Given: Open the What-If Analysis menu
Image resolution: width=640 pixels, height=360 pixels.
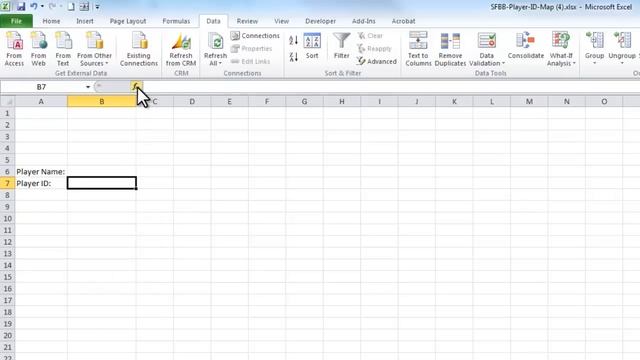Looking at the screenshot, I should (x=561, y=49).
